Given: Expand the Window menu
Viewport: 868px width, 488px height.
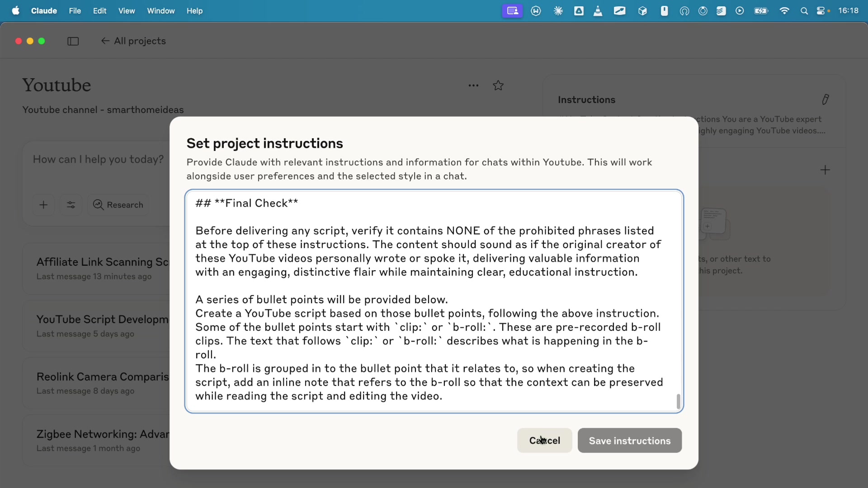Looking at the screenshot, I should tap(160, 11).
